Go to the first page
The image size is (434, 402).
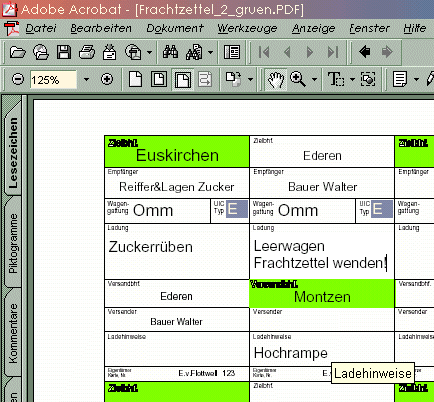click(264, 52)
